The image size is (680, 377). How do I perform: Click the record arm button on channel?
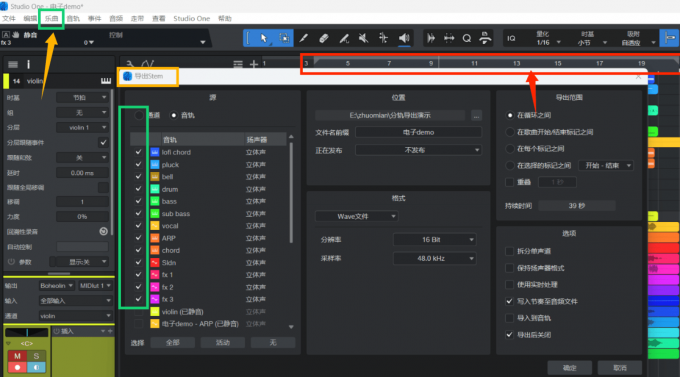tap(17, 367)
